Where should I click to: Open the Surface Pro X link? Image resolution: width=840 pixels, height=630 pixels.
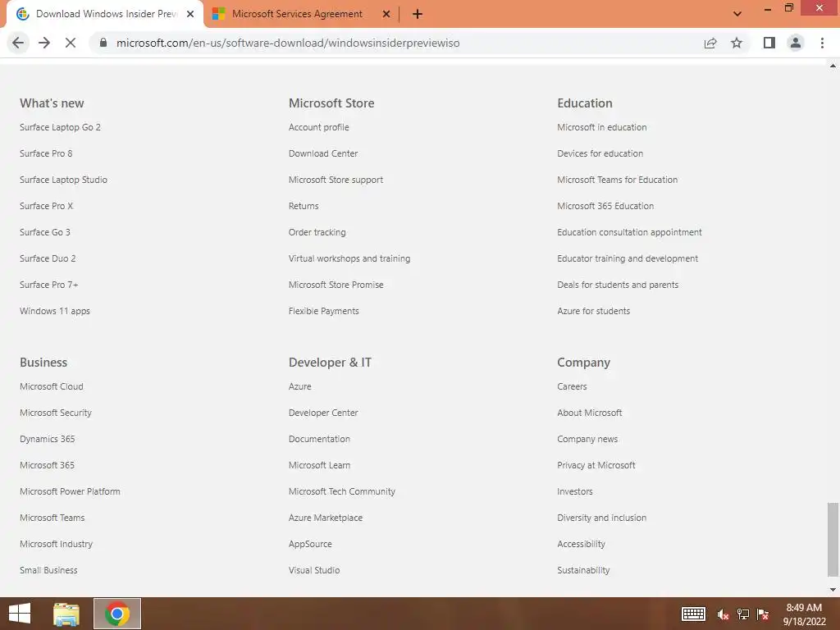[46, 206]
